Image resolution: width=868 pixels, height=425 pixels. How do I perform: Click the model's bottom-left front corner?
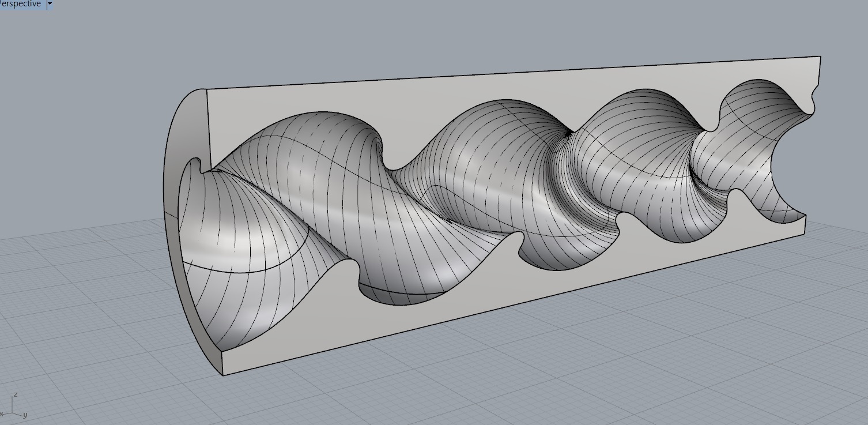223,375
